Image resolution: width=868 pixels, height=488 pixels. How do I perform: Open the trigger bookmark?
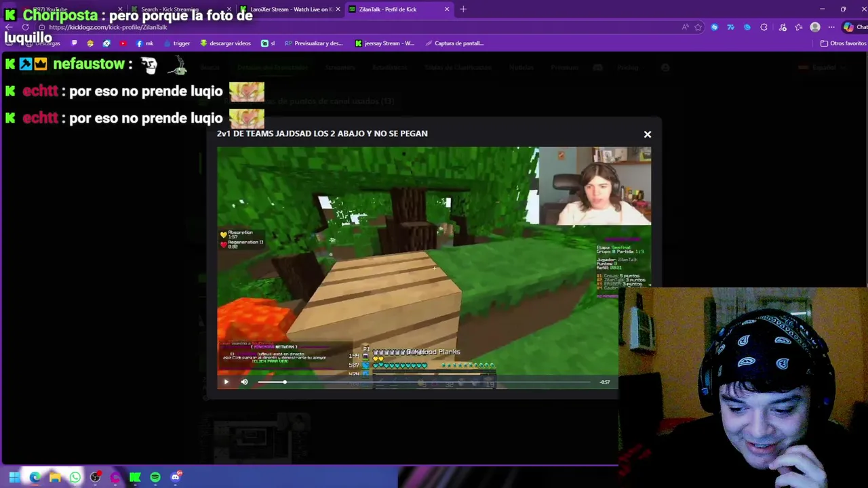coord(176,43)
